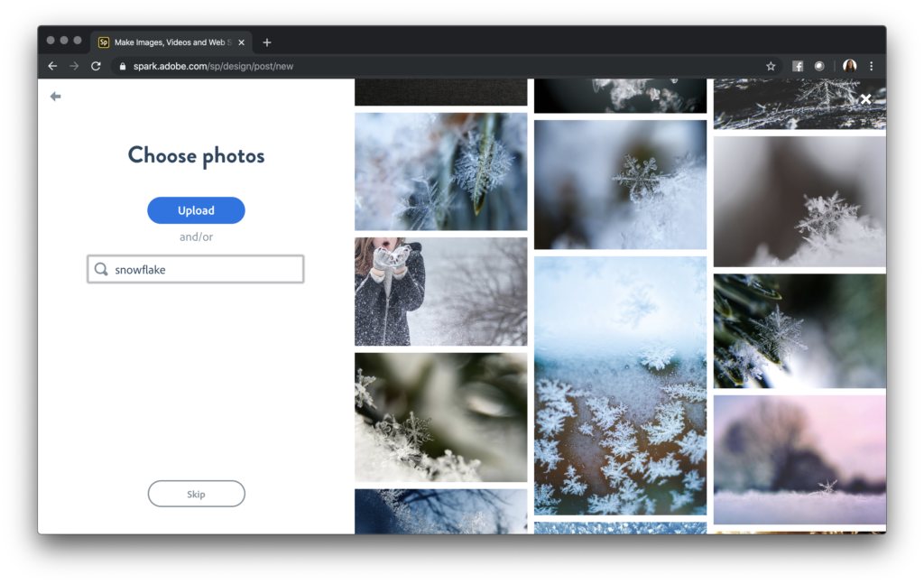
Task: Reload the page with the refresh icon
Action: [96, 66]
